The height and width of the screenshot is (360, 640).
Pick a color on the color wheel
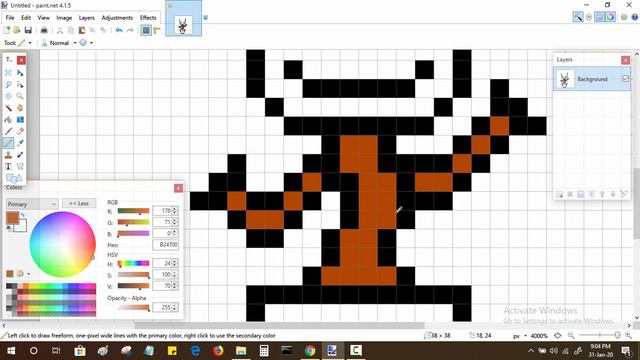[62, 244]
